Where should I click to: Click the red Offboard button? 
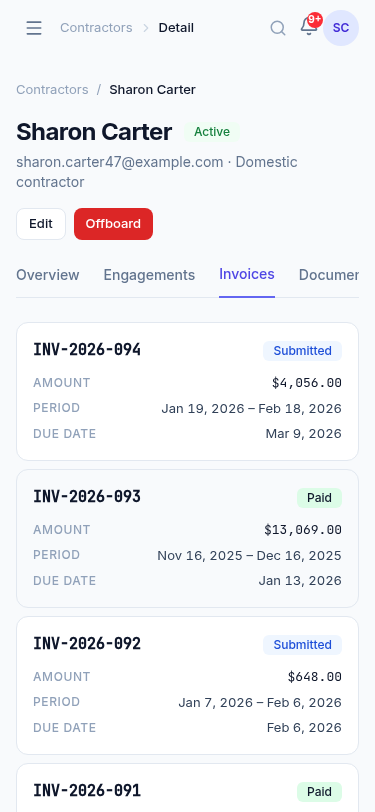point(113,224)
